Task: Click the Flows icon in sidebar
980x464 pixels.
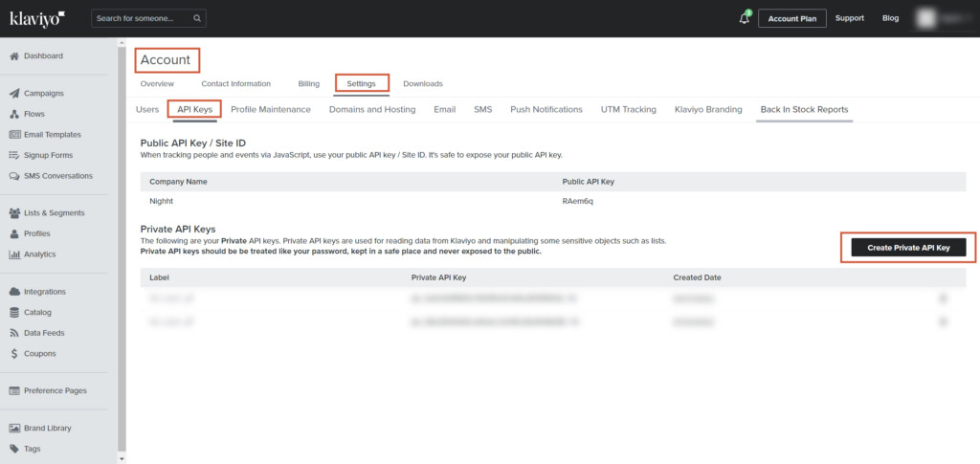Action: 14,114
